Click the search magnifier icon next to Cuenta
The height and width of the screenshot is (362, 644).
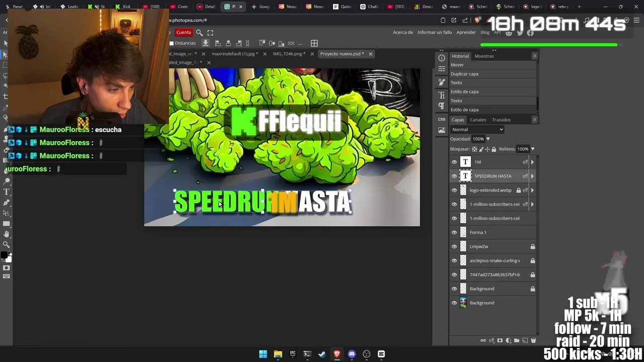[x=199, y=33]
